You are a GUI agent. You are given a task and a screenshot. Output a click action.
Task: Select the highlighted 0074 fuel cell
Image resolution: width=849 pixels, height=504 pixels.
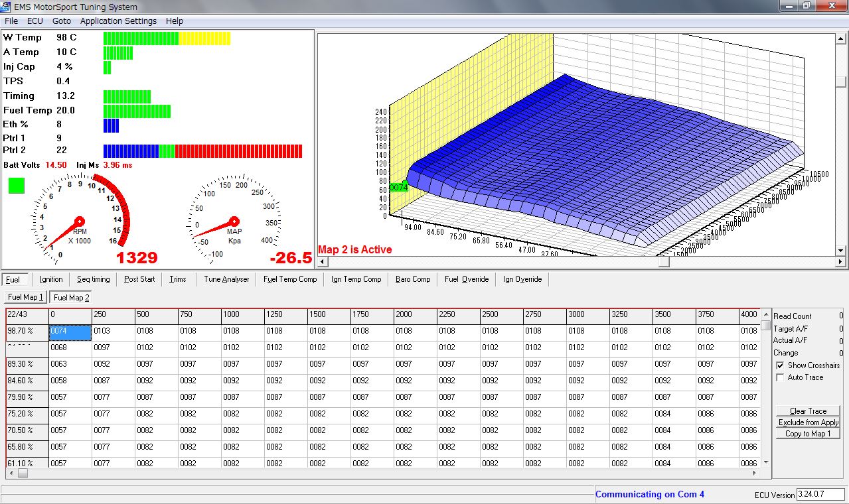tap(70, 333)
